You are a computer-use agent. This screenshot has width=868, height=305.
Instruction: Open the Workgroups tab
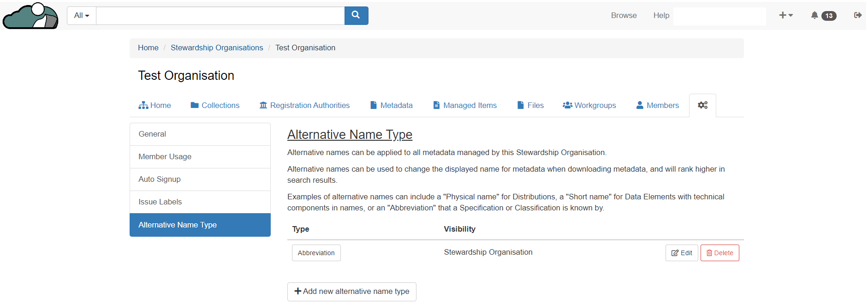point(589,105)
